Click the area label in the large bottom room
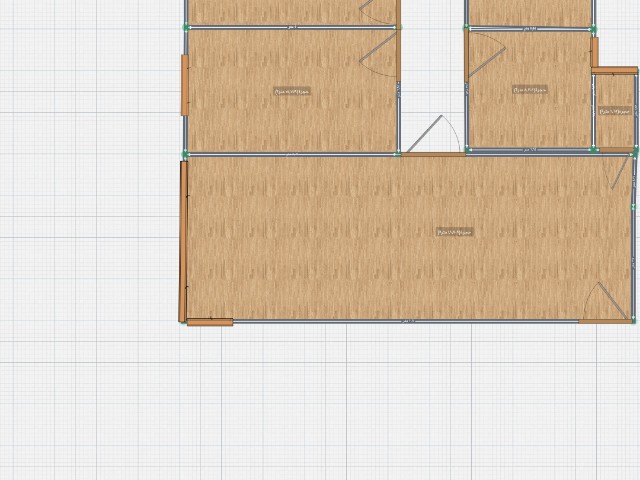The image size is (640, 480). point(454,232)
